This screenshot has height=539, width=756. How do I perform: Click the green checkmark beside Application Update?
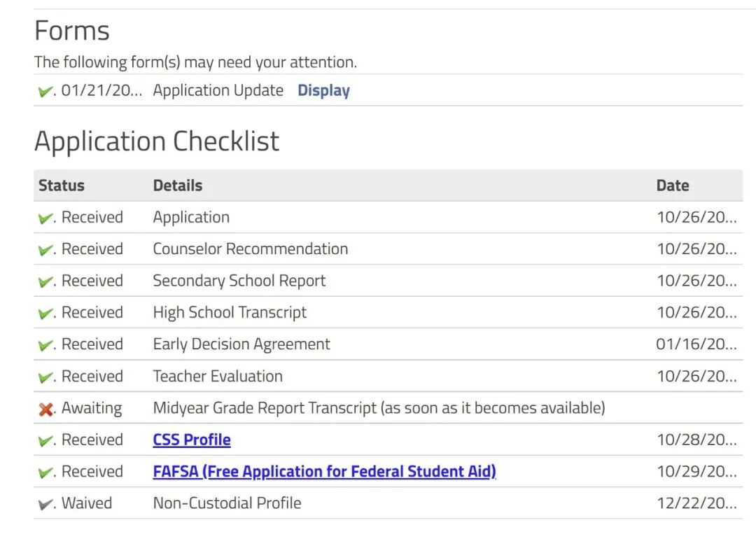coord(45,90)
